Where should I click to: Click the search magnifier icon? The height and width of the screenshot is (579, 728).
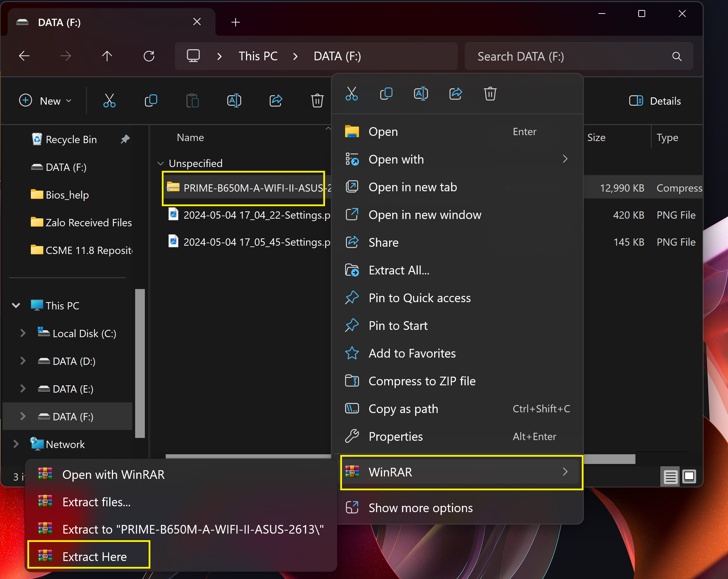click(x=677, y=56)
